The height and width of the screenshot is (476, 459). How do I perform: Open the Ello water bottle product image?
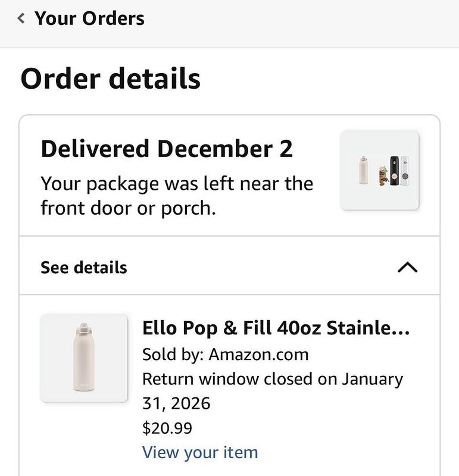(84, 358)
